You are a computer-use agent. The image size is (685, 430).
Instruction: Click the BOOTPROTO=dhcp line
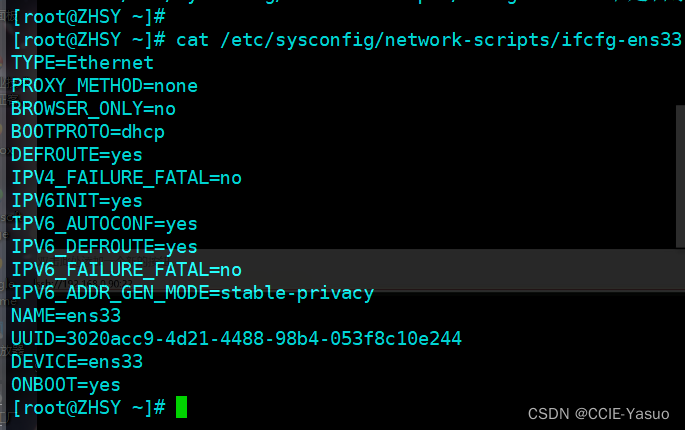click(88, 132)
